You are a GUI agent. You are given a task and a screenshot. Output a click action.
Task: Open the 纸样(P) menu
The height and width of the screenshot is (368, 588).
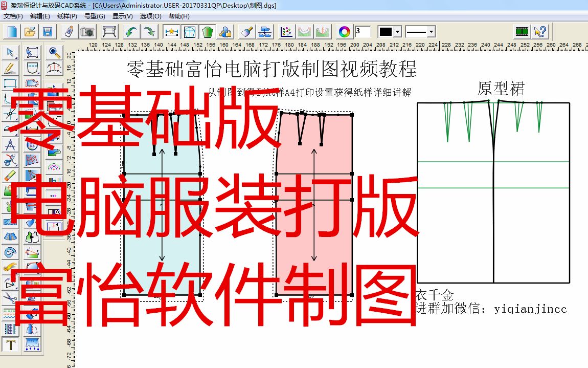[67, 16]
